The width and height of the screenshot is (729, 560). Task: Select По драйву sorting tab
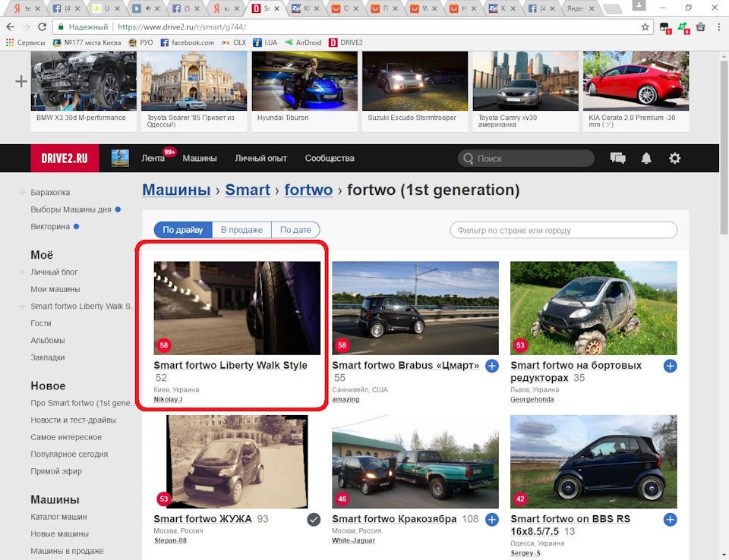point(183,230)
